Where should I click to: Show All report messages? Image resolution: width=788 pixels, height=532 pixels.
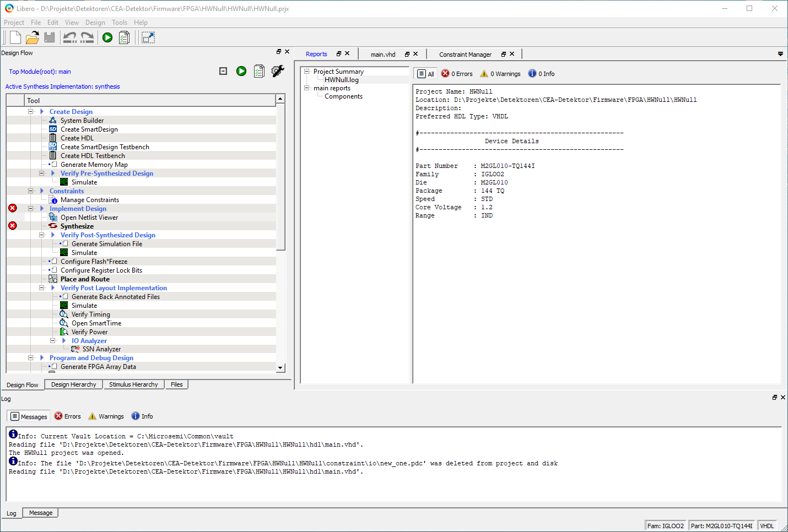425,74
